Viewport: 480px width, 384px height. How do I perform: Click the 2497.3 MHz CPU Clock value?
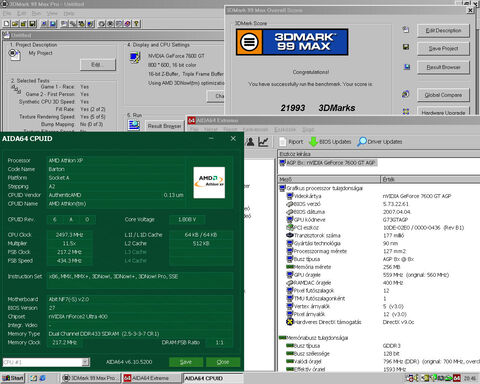click(x=69, y=235)
